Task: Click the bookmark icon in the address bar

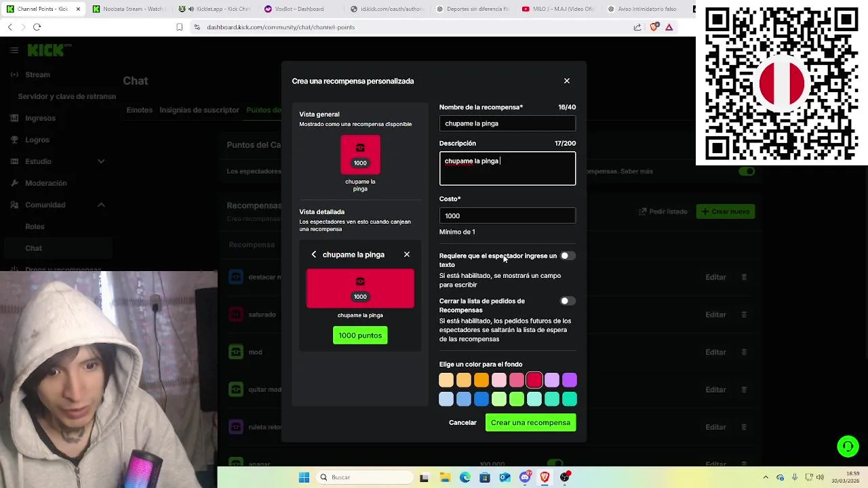Action: pyautogui.click(x=179, y=27)
